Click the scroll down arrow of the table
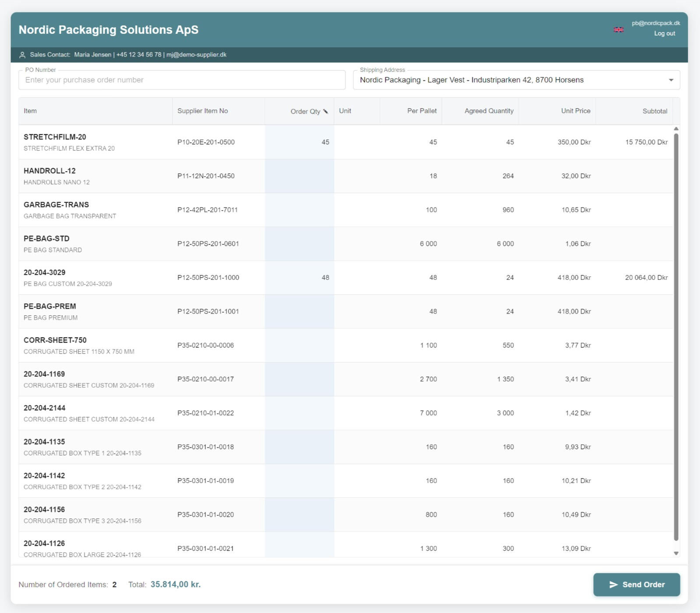 coord(676,553)
